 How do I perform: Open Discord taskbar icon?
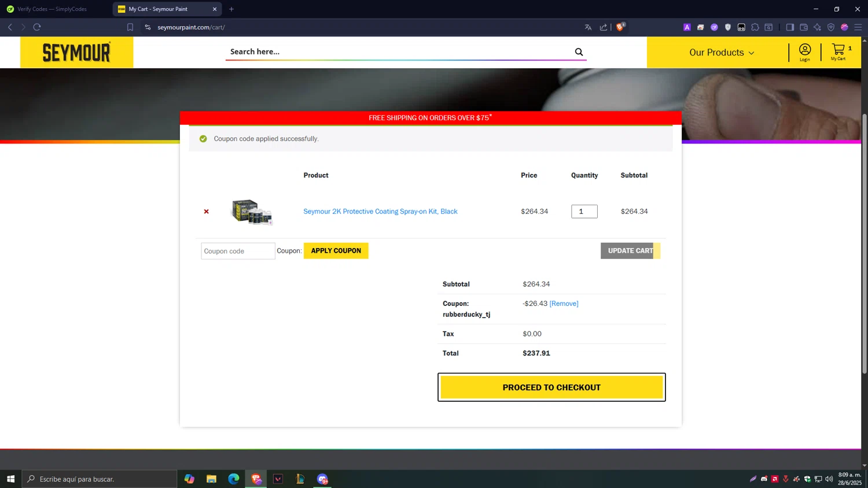322,479
